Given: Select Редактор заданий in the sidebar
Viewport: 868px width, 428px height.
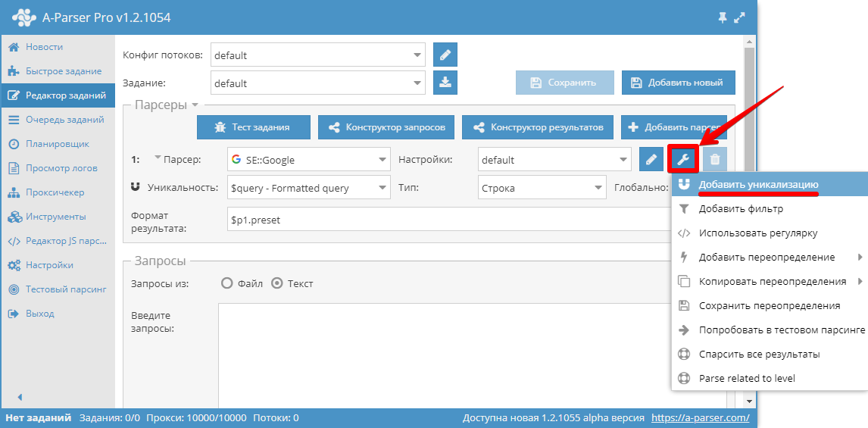Looking at the screenshot, I should click(x=58, y=95).
